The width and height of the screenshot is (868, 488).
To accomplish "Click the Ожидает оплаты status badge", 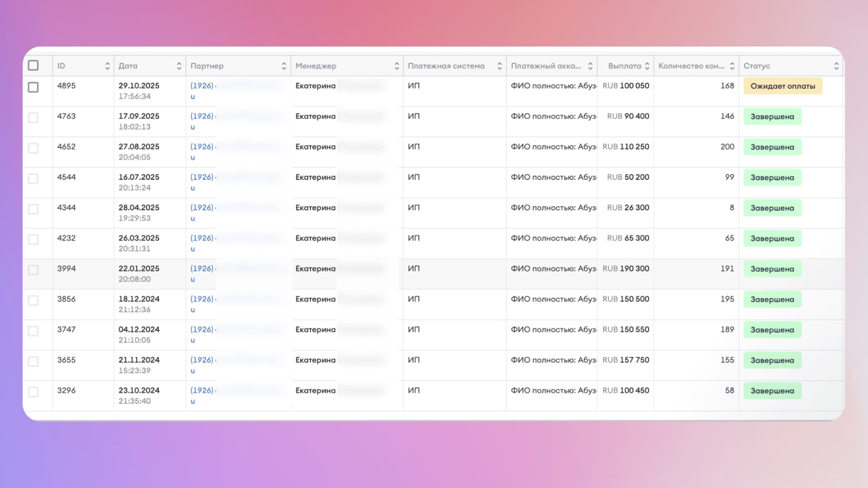I will coord(783,86).
